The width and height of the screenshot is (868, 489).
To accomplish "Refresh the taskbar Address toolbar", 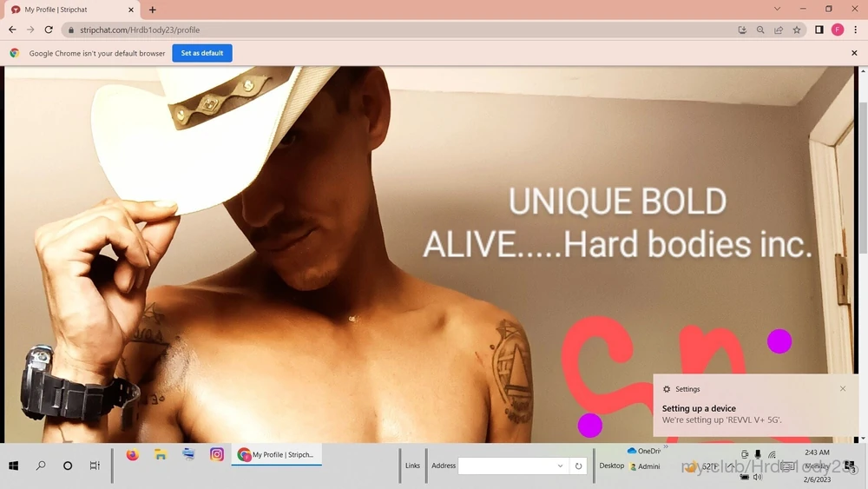I will 578,466.
